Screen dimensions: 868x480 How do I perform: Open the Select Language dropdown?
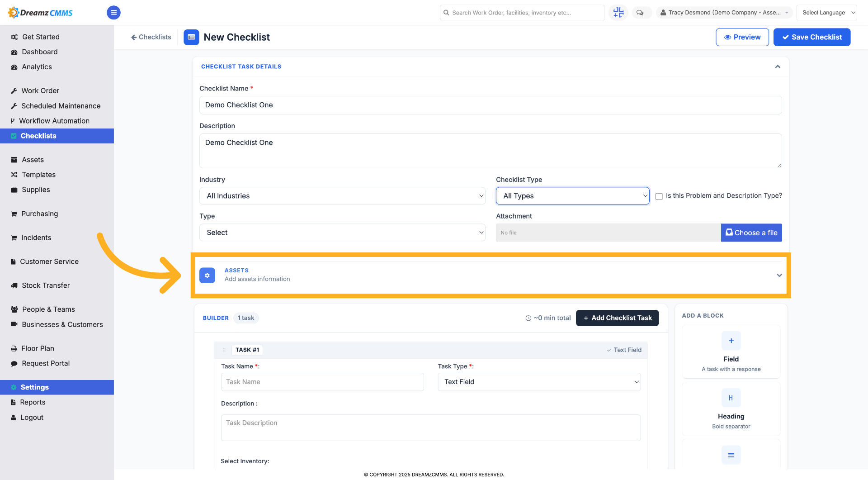point(826,13)
